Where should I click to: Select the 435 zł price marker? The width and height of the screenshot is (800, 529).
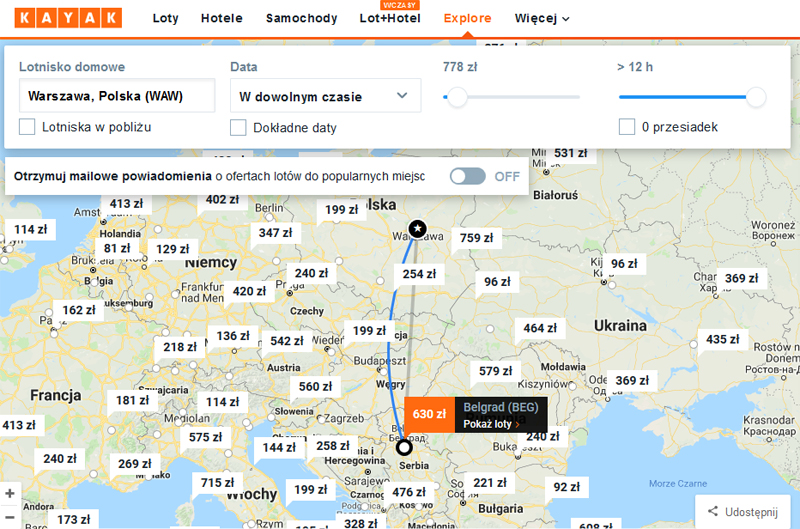pos(722,340)
